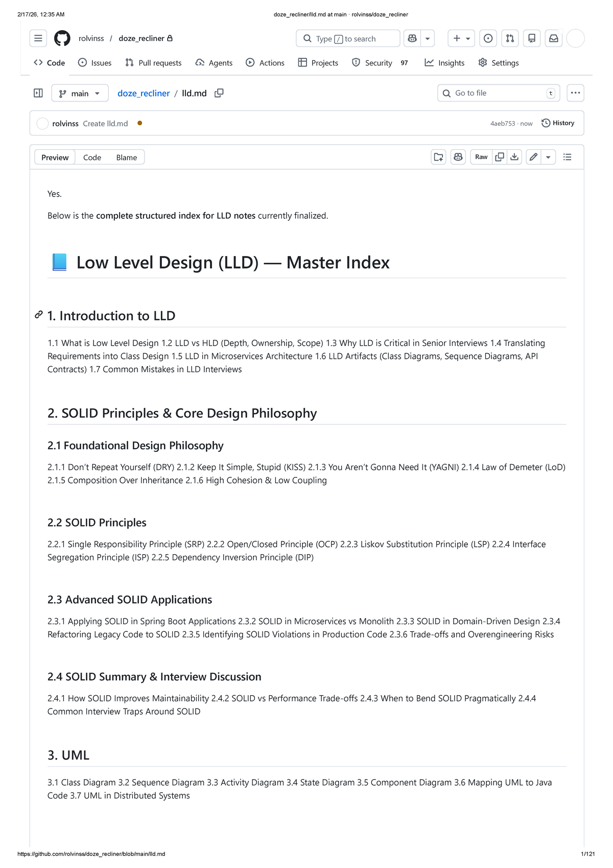
Task: Open the issues icon in header
Action: click(488, 38)
